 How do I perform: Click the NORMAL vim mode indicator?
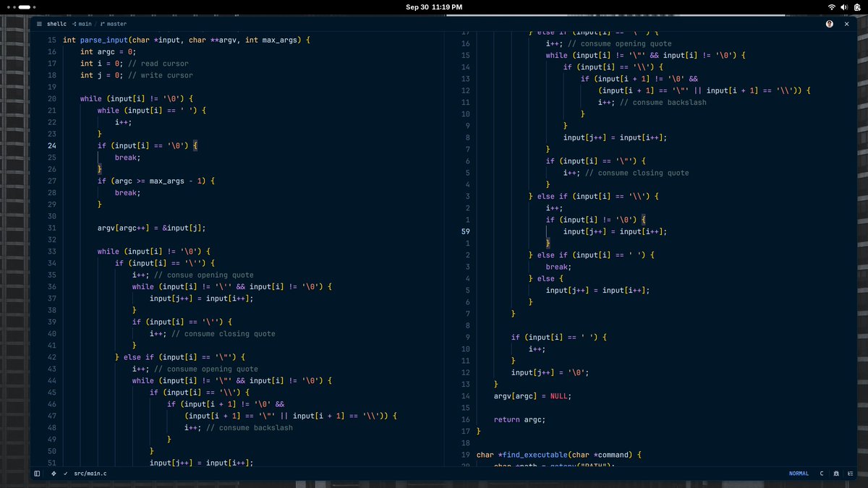click(x=799, y=474)
